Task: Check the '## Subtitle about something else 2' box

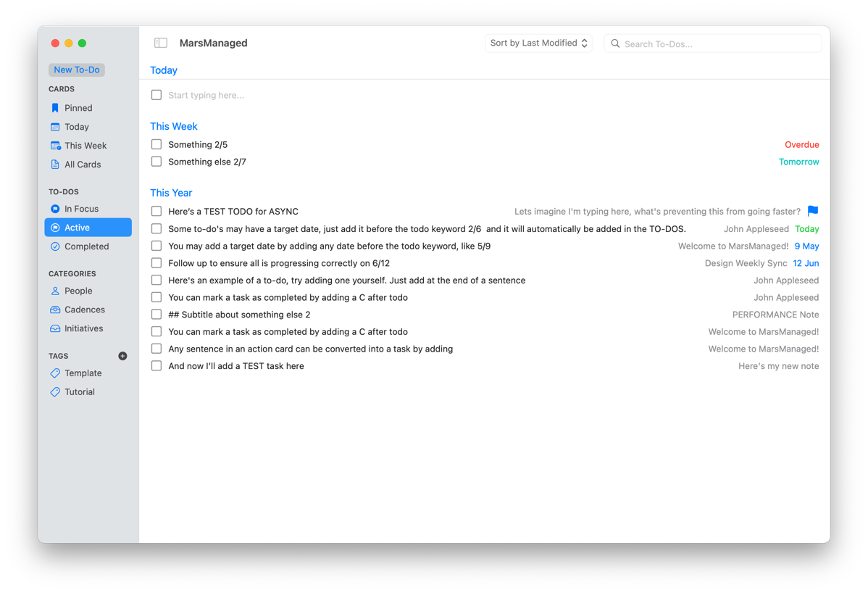Action: click(157, 315)
